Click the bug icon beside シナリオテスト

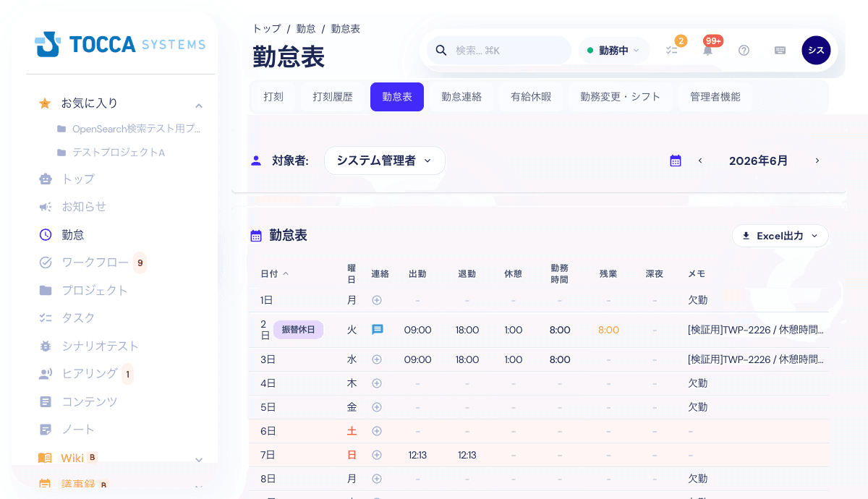pos(46,346)
